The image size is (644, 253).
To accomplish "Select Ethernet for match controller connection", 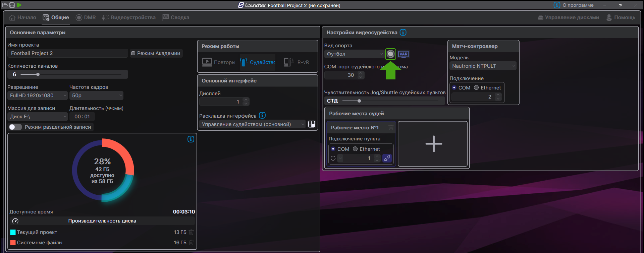I will pos(476,88).
